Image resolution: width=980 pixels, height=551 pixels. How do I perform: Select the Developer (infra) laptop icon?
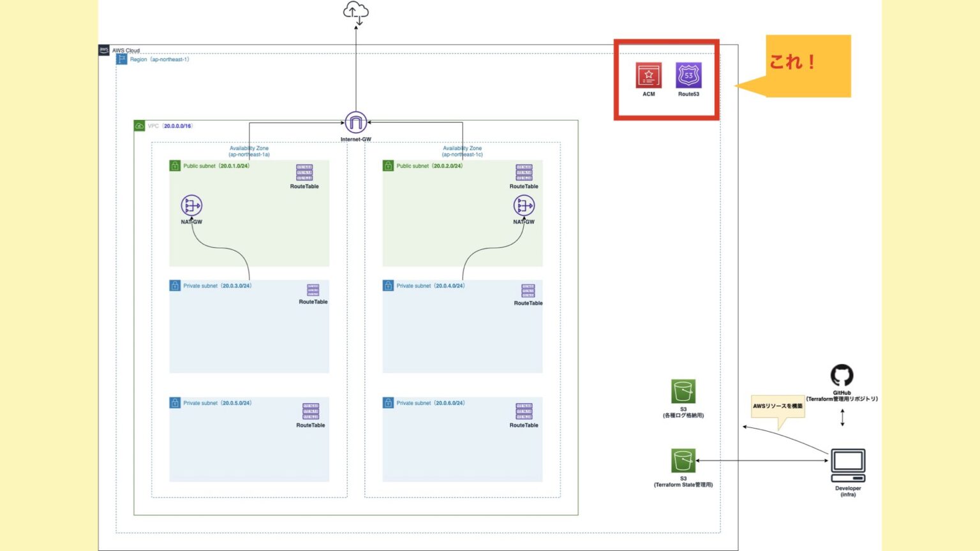847,462
